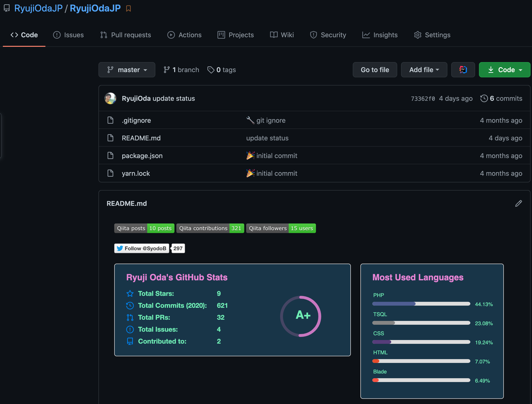Open the Settings tab
532x404 pixels.
pos(432,35)
